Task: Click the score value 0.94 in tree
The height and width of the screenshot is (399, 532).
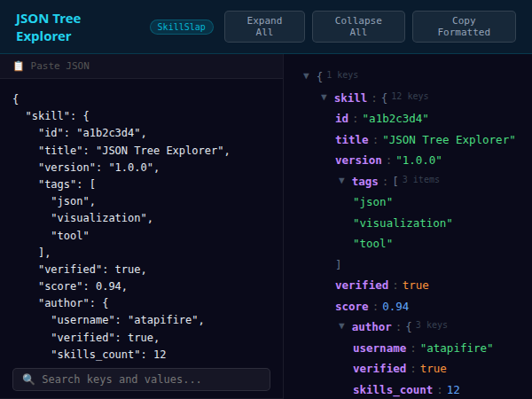Action: click(x=395, y=307)
